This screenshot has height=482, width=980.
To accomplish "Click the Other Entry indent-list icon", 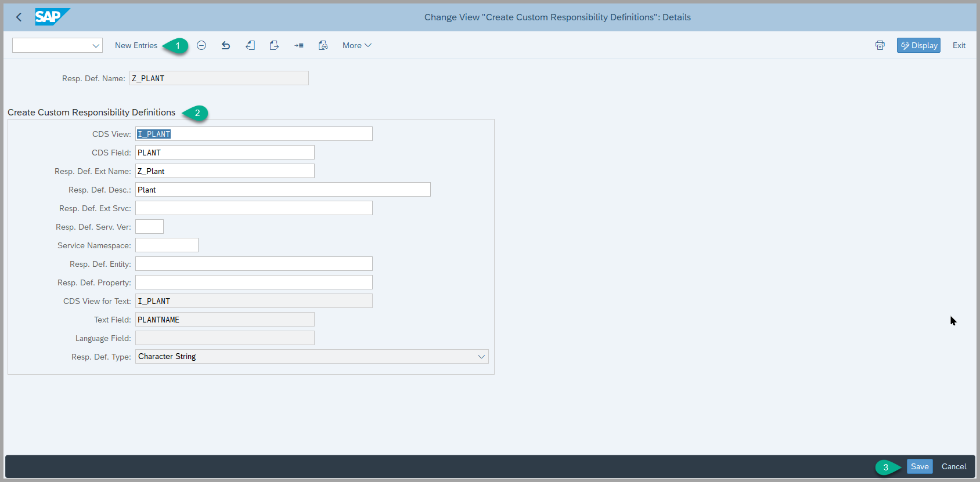I will [x=299, y=45].
